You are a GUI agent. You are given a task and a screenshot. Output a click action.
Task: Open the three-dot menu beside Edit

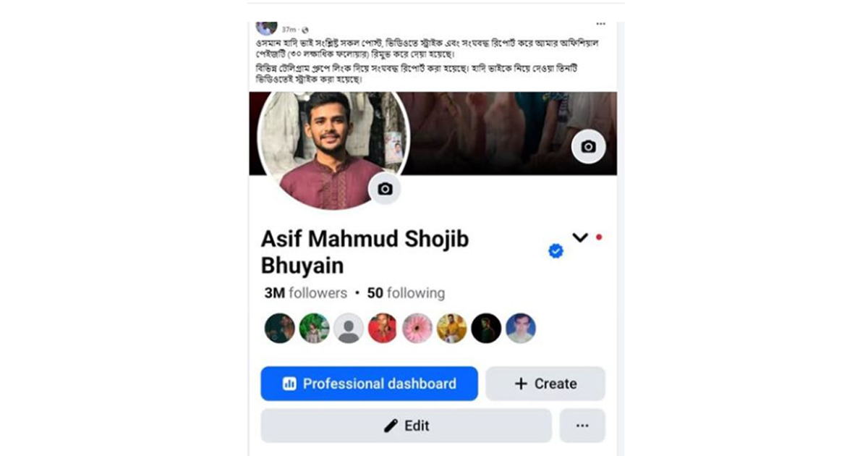coord(582,426)
